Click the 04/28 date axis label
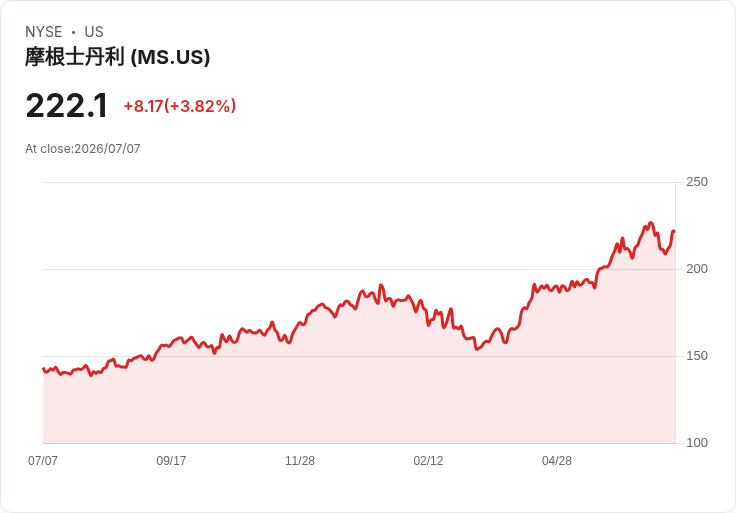The width and height of the screenshot is (736, 513). click(557, 460)
